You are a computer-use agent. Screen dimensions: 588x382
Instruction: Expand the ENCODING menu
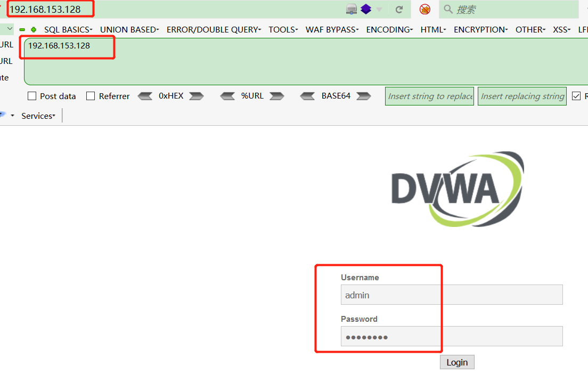(x=390, y=30)
